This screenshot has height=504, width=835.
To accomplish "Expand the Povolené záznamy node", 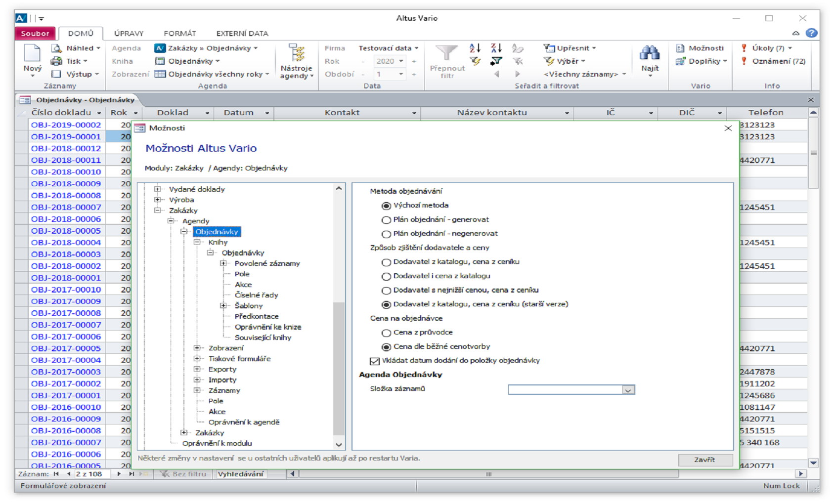I will click(223, 263).
